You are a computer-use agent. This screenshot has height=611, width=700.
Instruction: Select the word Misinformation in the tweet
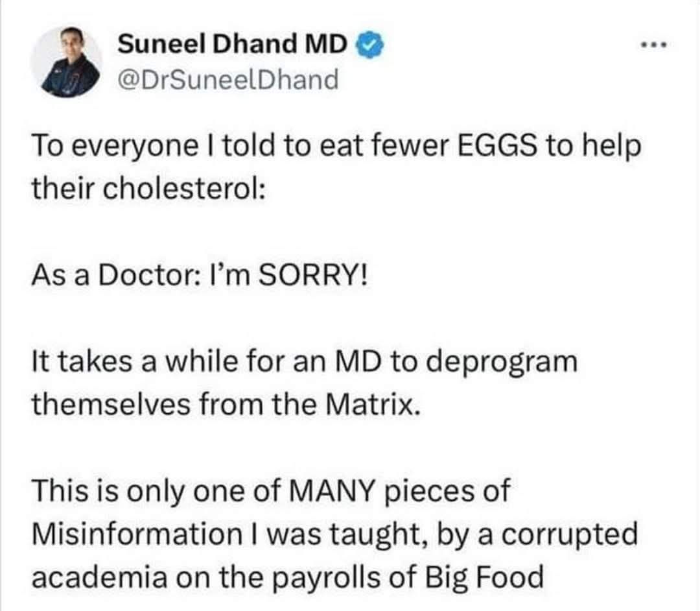[137, 534]
